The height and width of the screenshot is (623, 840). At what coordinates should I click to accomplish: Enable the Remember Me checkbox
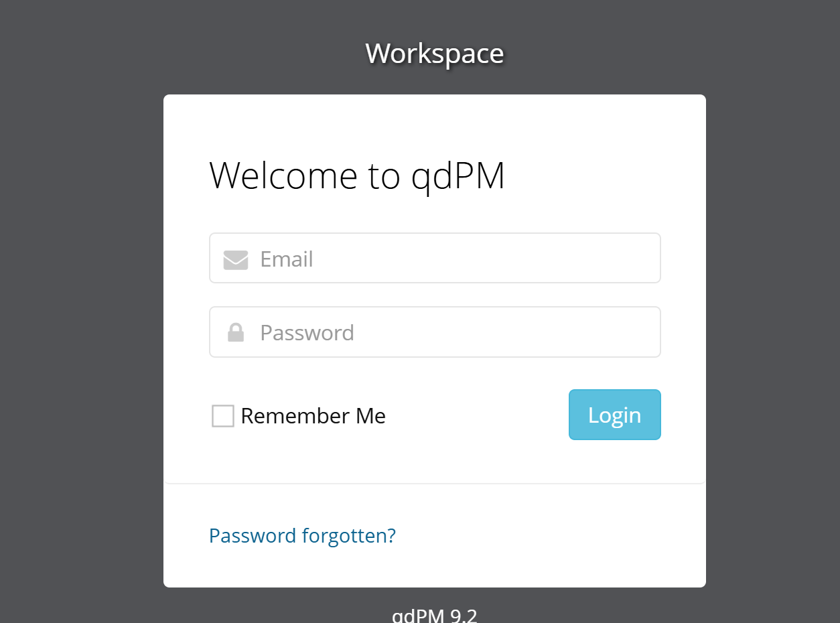pyautogui.click(x=223, y=416)
